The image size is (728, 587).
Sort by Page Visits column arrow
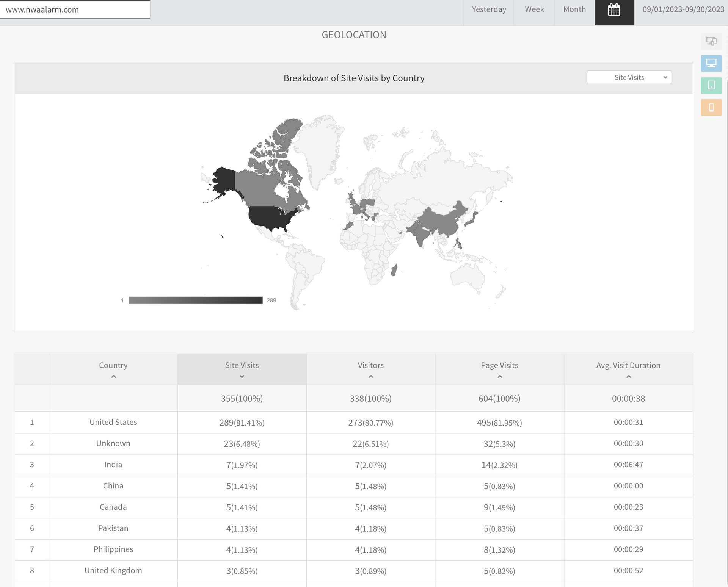499,377
